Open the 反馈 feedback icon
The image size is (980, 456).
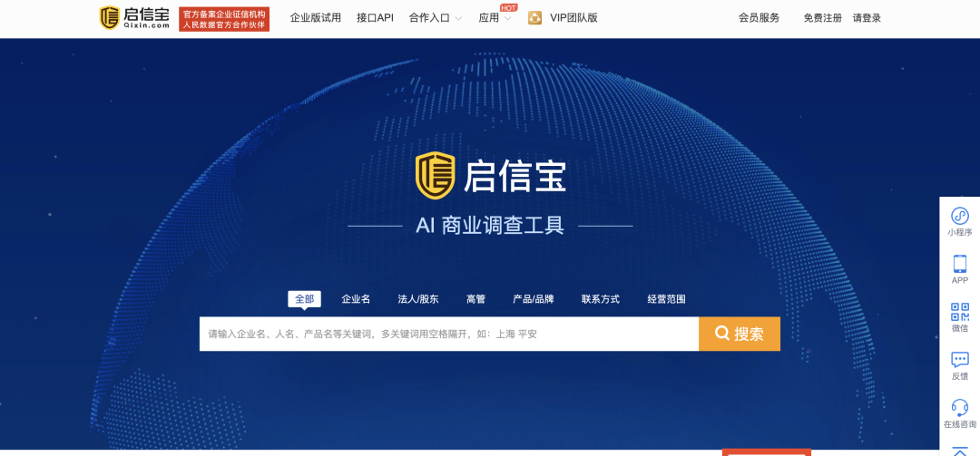[959, 360]
